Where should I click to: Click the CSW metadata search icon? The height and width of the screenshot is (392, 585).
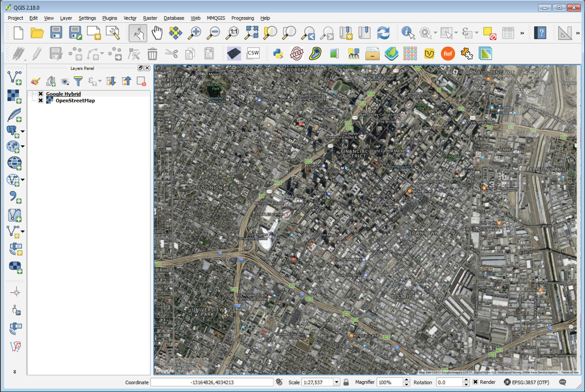(253, 53)
